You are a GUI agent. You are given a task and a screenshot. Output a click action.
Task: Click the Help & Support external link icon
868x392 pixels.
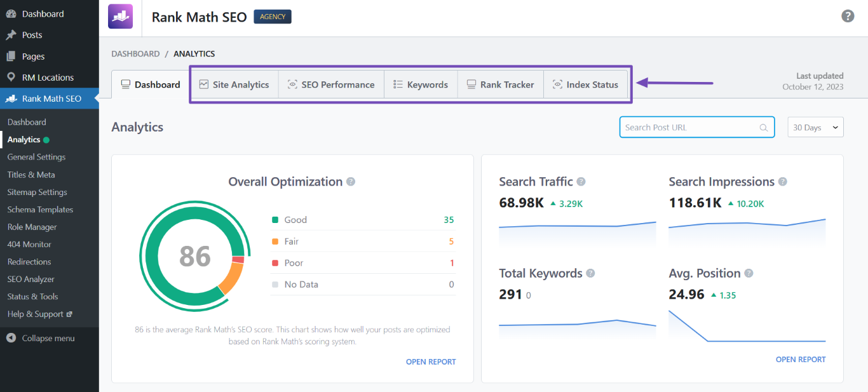69,314
